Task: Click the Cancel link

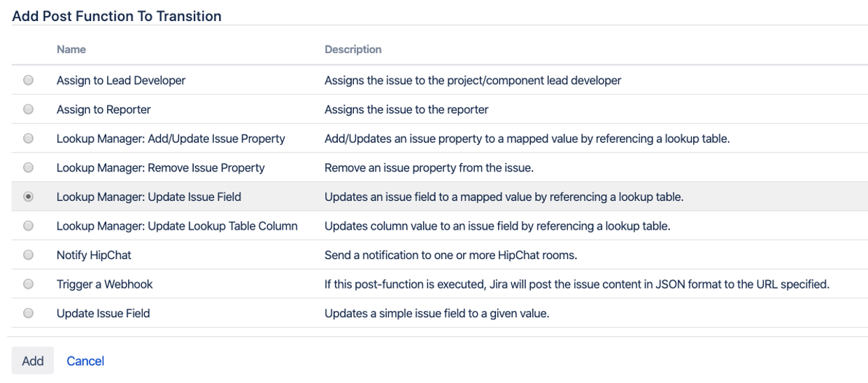Action: click(x=85, y=361)
